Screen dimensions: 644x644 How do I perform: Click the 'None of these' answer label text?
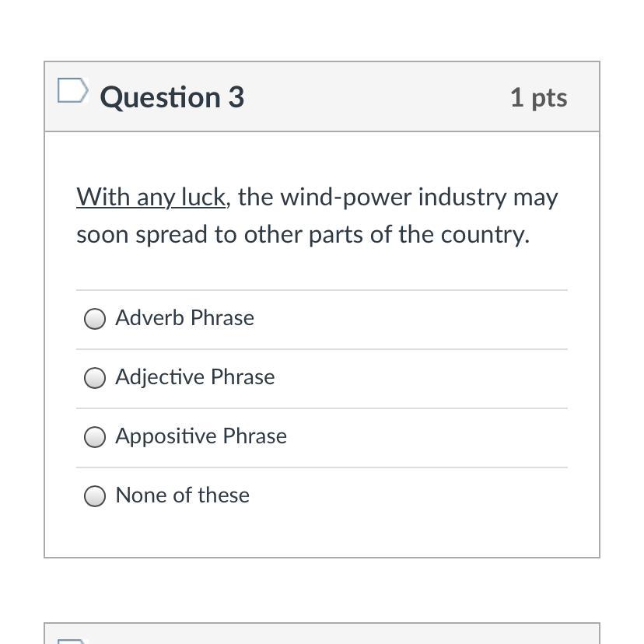(182, 495)
